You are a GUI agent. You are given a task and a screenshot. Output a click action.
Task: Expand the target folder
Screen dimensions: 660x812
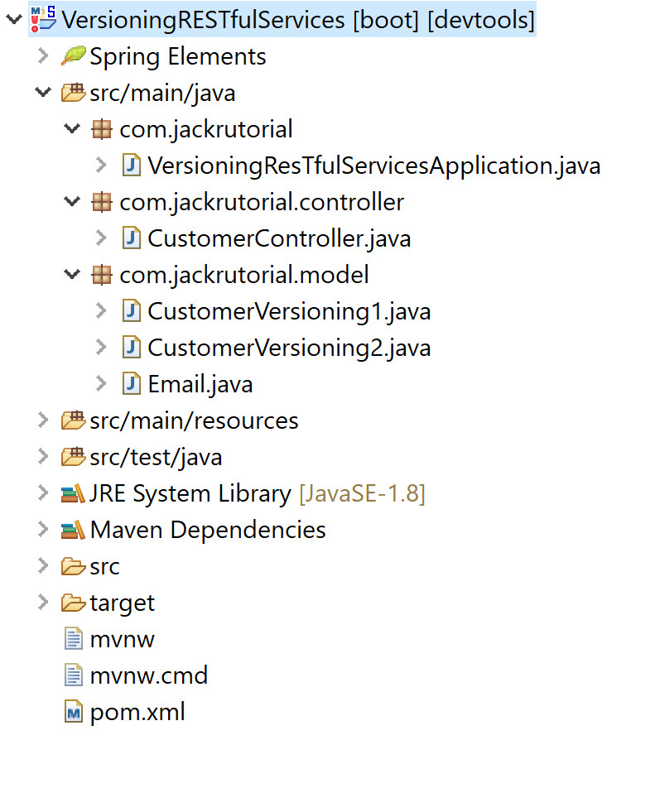point(43,602)
